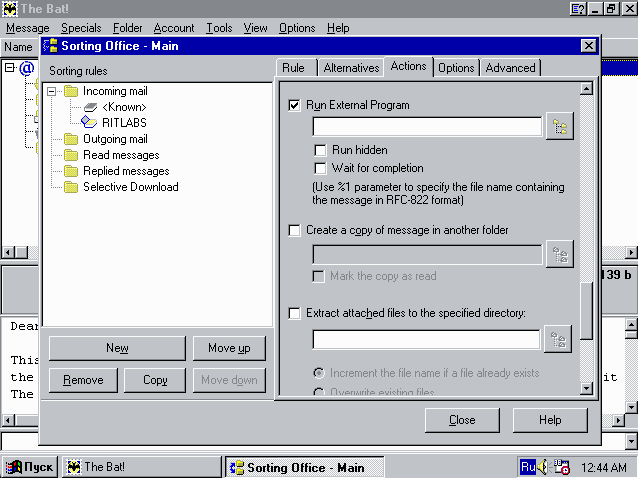Switch to The Bat! taskbar button
638x478 pixels.
coord(141,467)
